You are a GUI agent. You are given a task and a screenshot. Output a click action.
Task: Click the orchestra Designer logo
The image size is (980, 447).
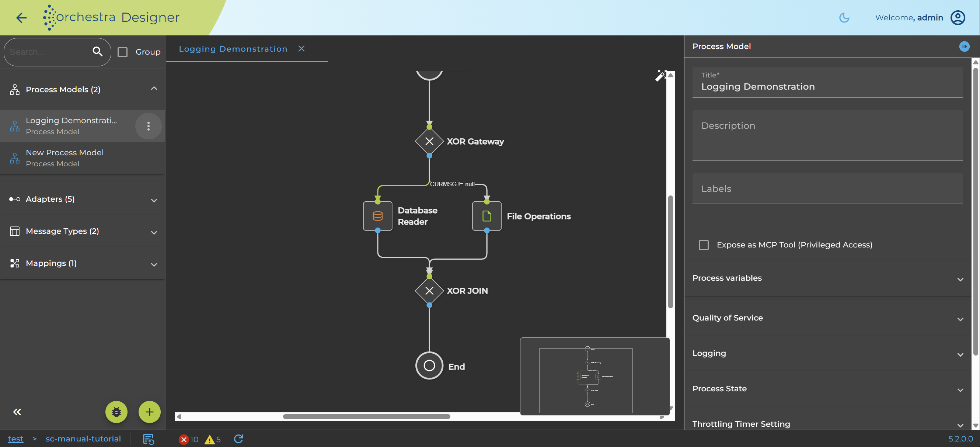tap(111, 17)
